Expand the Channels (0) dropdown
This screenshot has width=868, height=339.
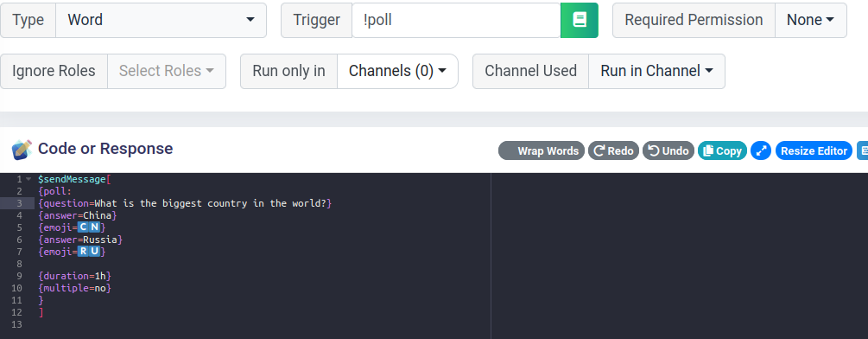[397, 71]
